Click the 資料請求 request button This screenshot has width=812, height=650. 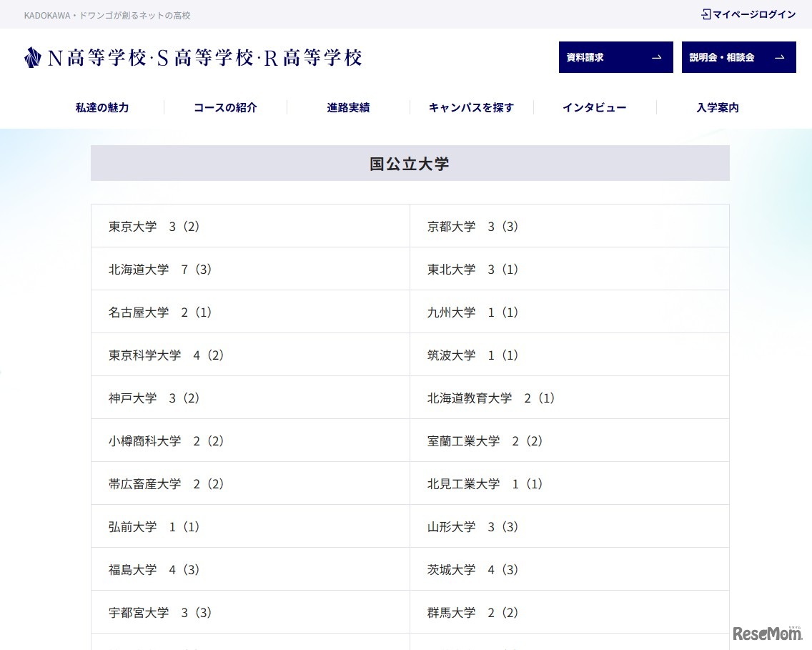615,57
